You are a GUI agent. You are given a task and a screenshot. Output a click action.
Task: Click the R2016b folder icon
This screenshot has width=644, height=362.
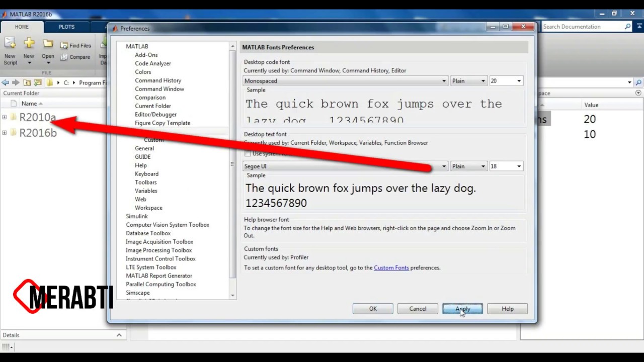click(14, 132)
